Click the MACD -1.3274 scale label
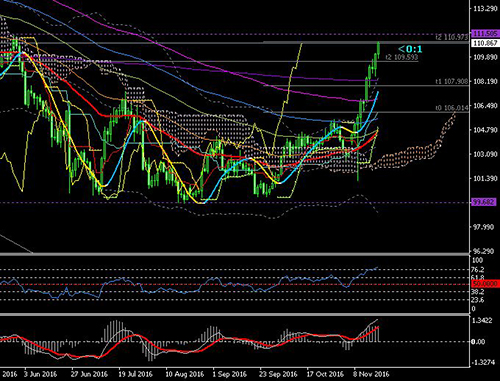The height and width of the screenshot is (381, 500). (483, 362)
